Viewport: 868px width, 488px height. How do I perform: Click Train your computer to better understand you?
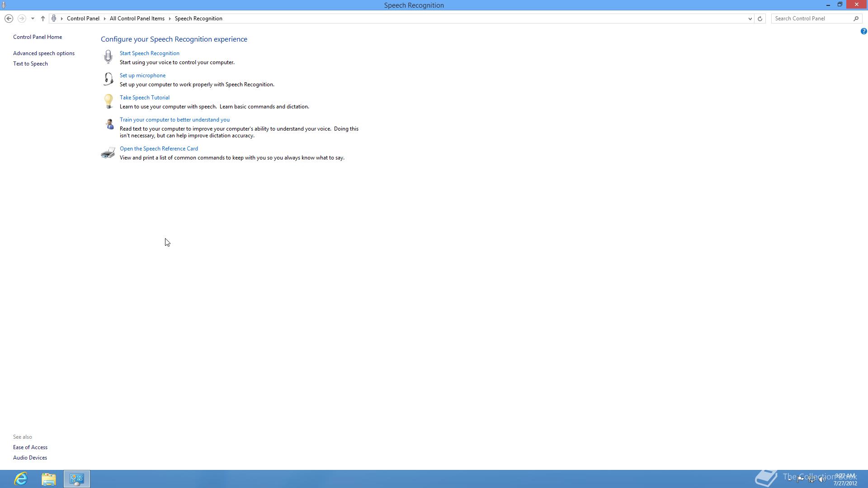click(175, 120)
